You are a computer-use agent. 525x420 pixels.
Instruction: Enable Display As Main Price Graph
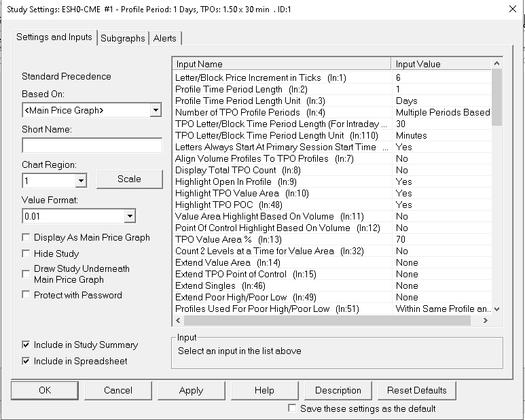(26, 237)
